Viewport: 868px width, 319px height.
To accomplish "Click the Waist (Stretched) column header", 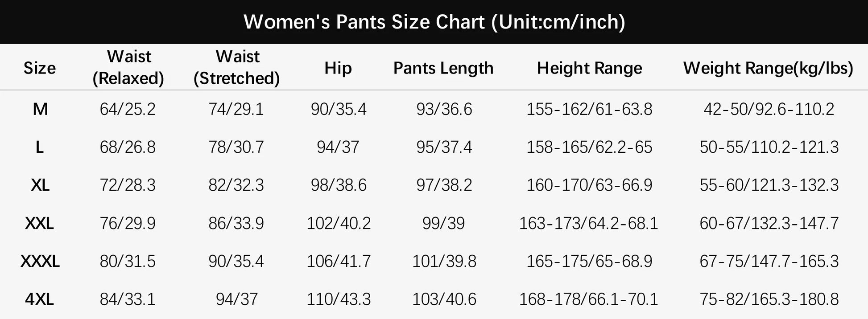I will coord(237,68).
